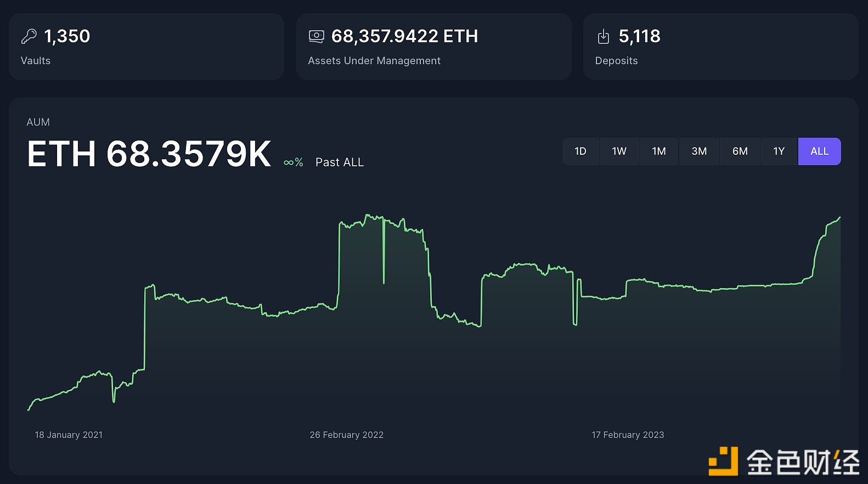This screenshot has height=484, width=868.
Task: Click the Past ALL label
Action: coord(340,162)
